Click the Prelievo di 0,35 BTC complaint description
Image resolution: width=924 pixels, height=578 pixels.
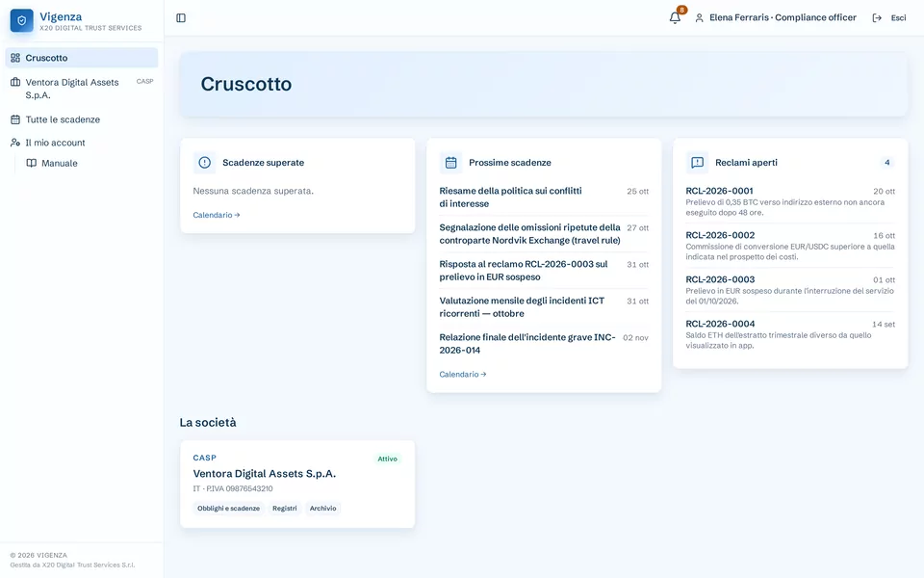[x=785, y=207]
